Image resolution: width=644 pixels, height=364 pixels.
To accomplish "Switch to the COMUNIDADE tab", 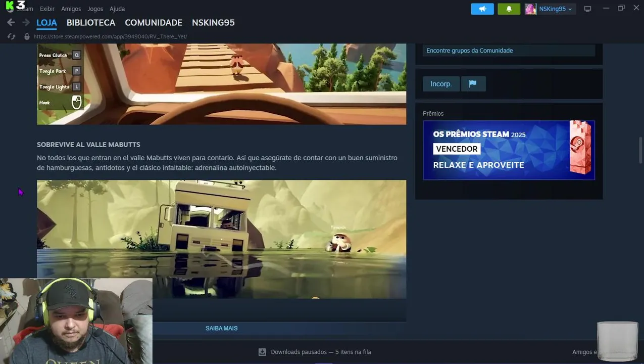I will [154, 23].
